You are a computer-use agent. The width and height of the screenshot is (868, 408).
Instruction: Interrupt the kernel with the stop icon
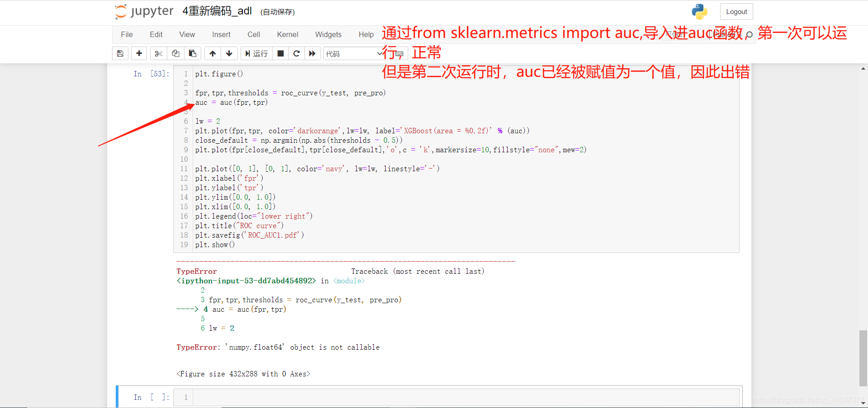click(x=280, y=53)
